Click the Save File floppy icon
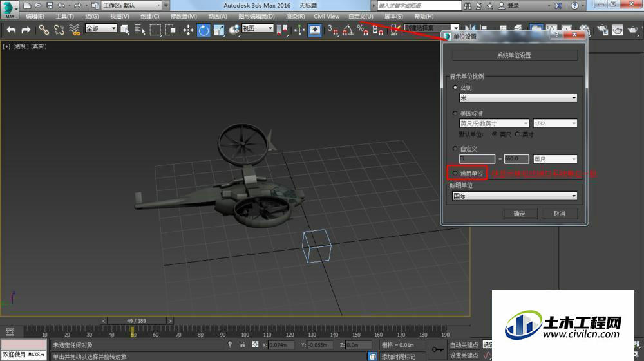Image resolution: width=644 pixels, height=361 pixels. pos(50,5)
